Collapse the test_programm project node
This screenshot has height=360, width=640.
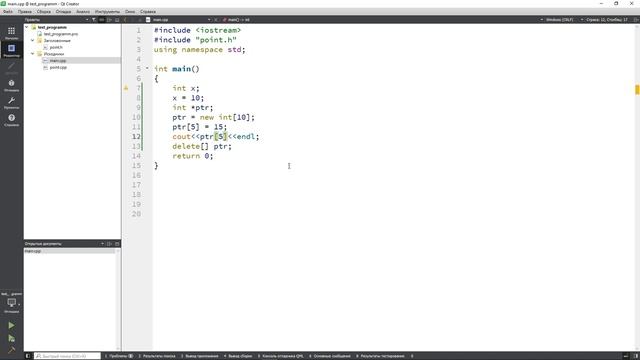click(x=27, y=27)
